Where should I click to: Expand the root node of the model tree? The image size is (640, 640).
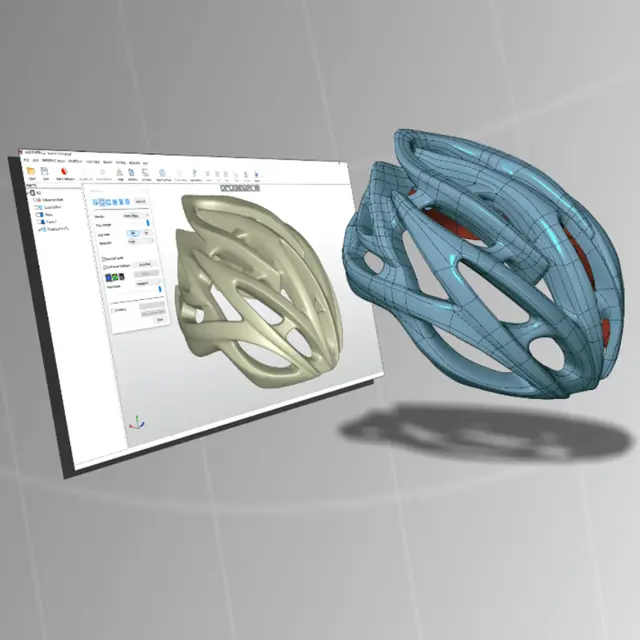coord(27,193)
